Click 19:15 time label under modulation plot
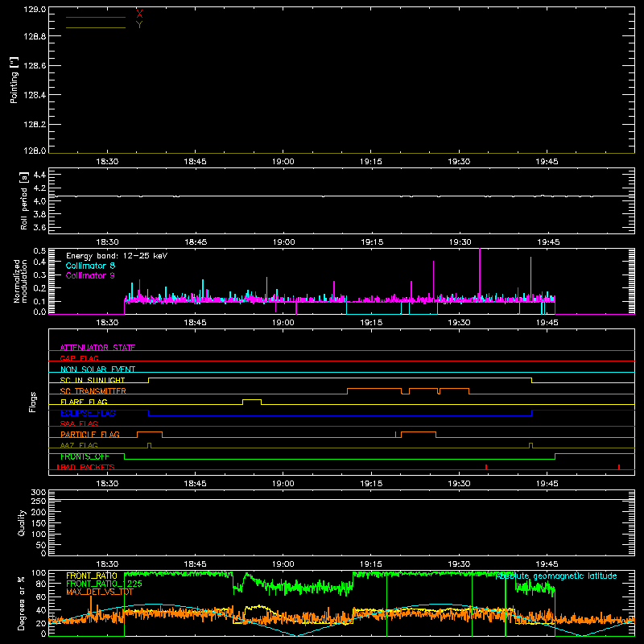This screenshot has width=644, height=644. click(371, 323)
